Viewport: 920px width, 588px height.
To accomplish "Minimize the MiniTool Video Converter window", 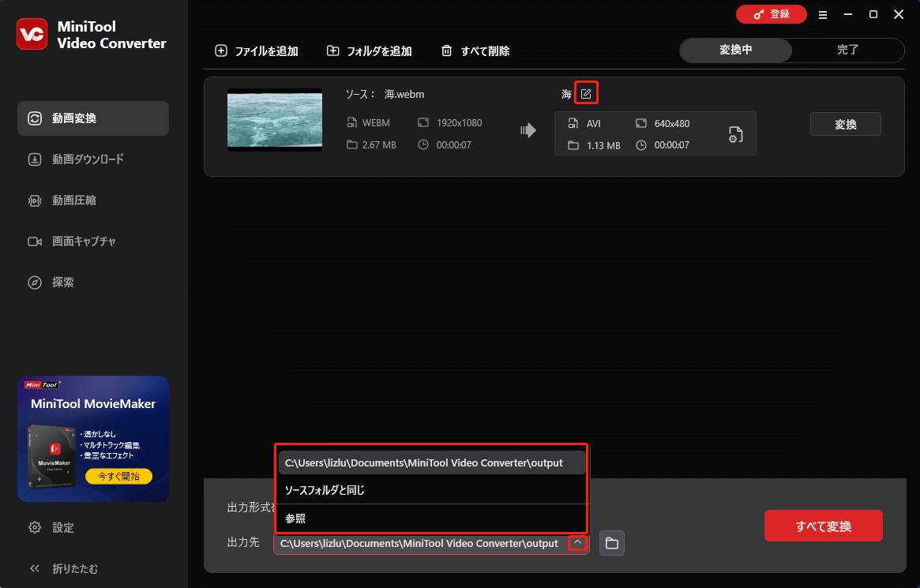I will [848, 15].
